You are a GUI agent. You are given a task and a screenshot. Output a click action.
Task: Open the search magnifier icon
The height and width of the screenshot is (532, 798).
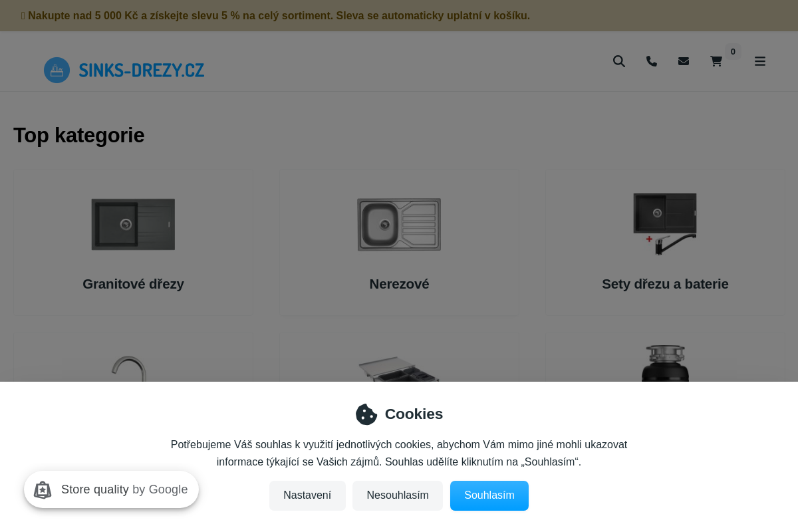click(619, 61)
